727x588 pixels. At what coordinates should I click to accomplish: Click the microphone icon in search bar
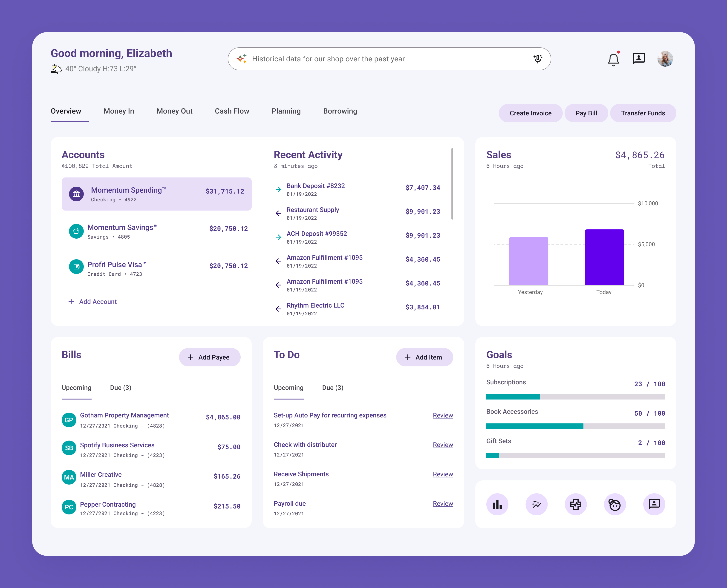(x=537, y=59)
